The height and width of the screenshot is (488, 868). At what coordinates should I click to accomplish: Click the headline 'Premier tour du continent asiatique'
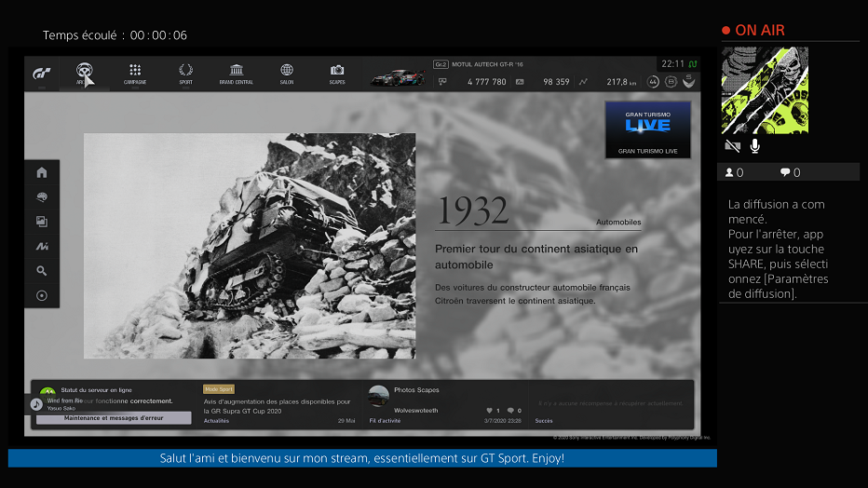point(536,257)
